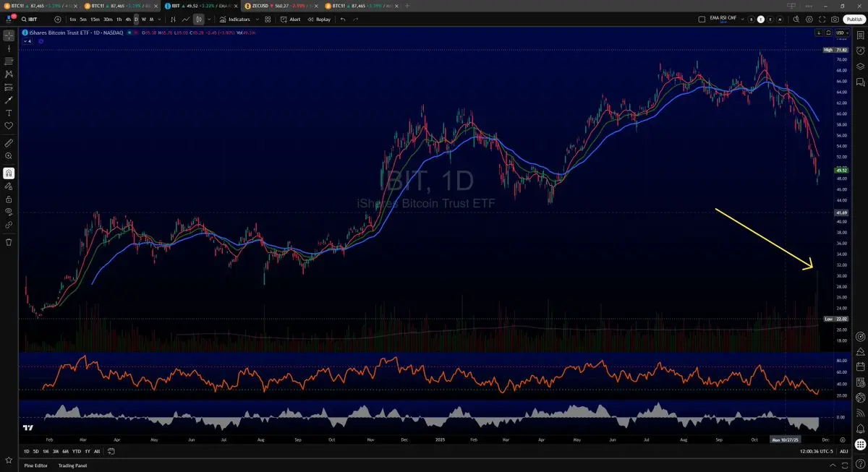
Task: Open the Indicators dialog
Action: click(x=235, y=20)
